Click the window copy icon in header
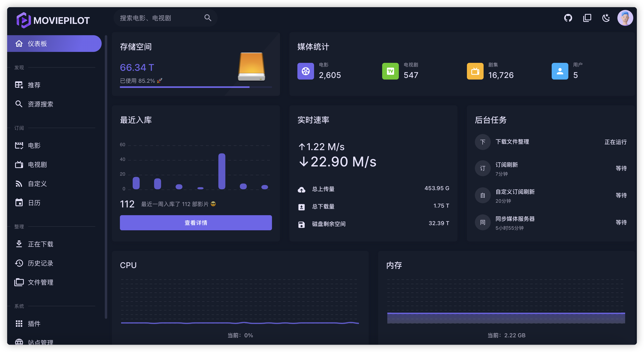This screenshot has width=644, height=352. [587, 18]
